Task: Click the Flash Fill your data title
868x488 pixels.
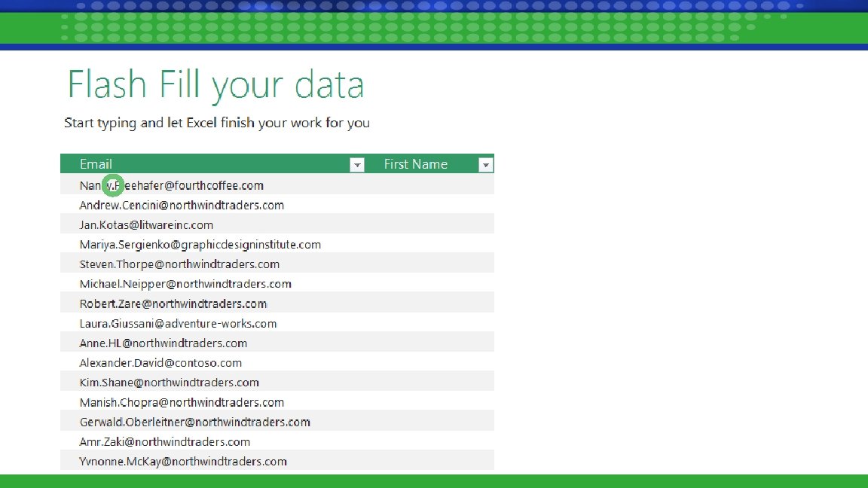Action: coord(215,85)
